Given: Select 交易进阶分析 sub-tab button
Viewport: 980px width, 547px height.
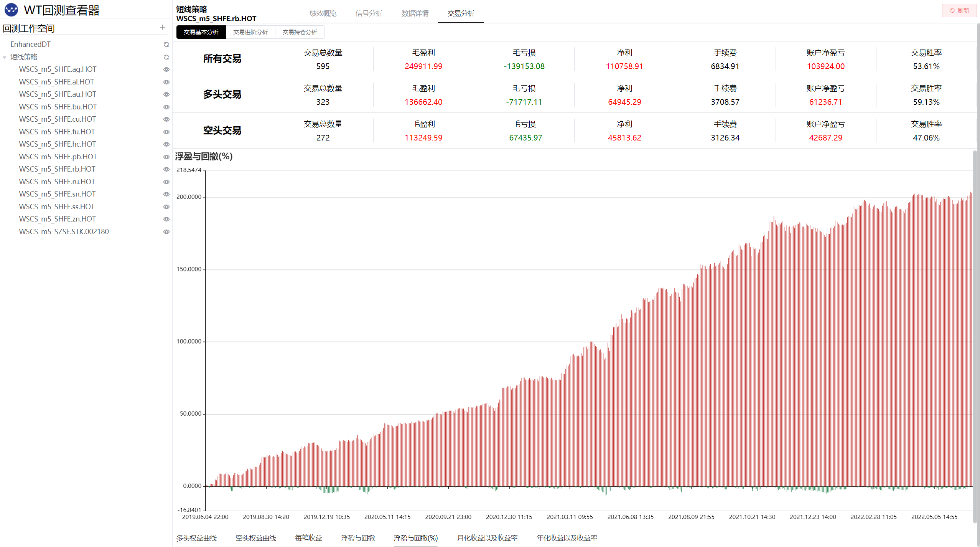Looking at the screenshot, I should [250, 32].
